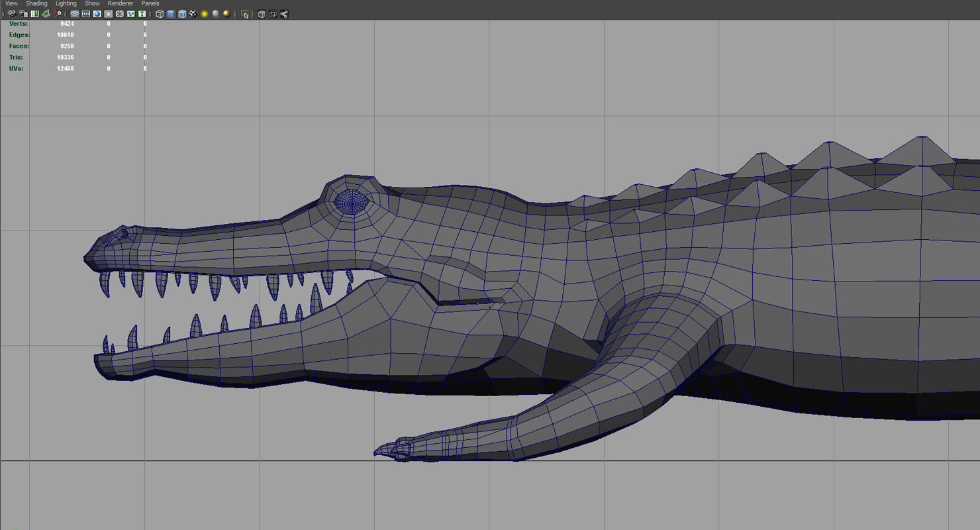
Task: Select the Verts label in HUD
Action: coord(19,24)
